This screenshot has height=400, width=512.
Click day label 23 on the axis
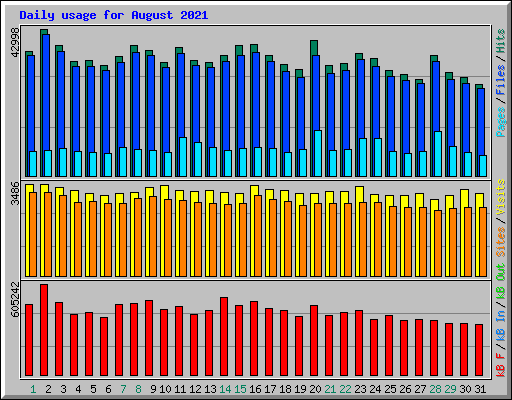(x=360, y=389)
